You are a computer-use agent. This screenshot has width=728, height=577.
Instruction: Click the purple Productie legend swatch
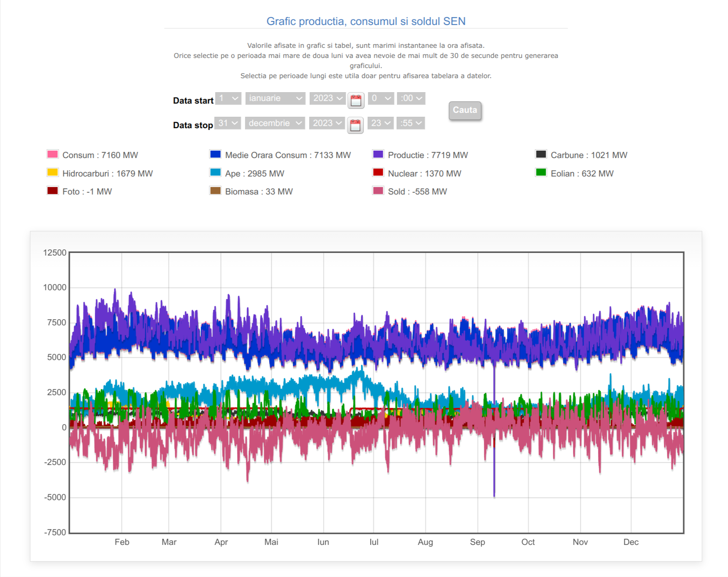tap(378, 154)
